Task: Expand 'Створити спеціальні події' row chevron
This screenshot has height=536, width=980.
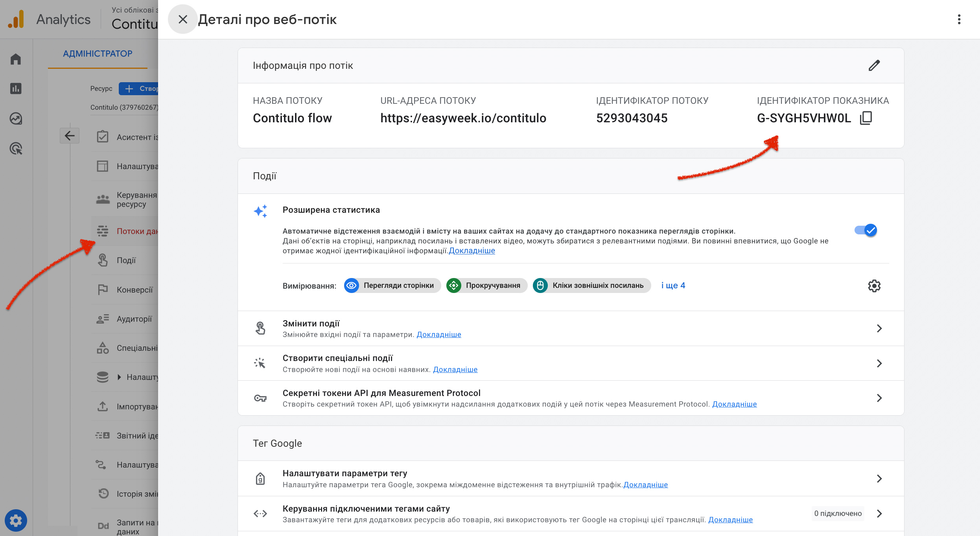Action: (879, 363)
